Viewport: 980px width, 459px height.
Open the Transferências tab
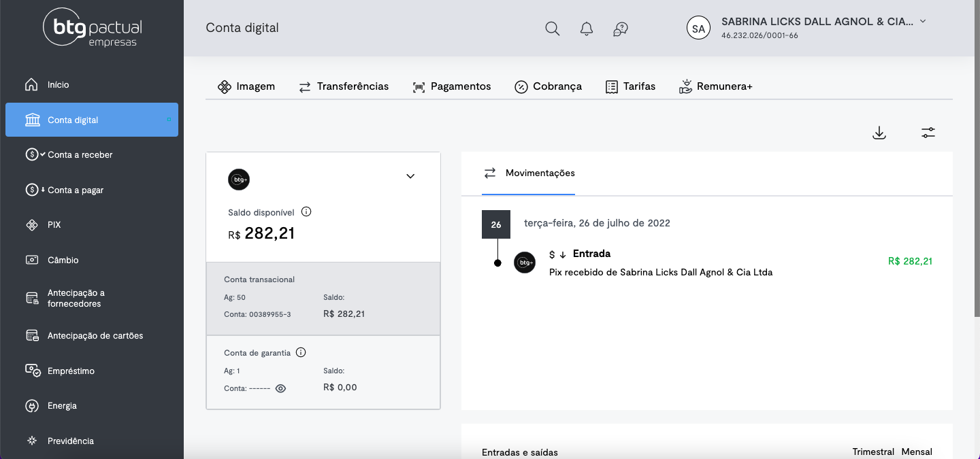344,86
